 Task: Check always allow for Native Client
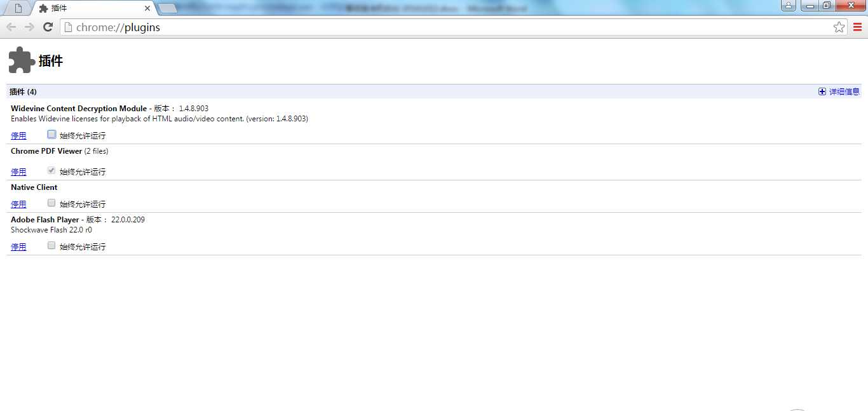click(x=51, y=203)
